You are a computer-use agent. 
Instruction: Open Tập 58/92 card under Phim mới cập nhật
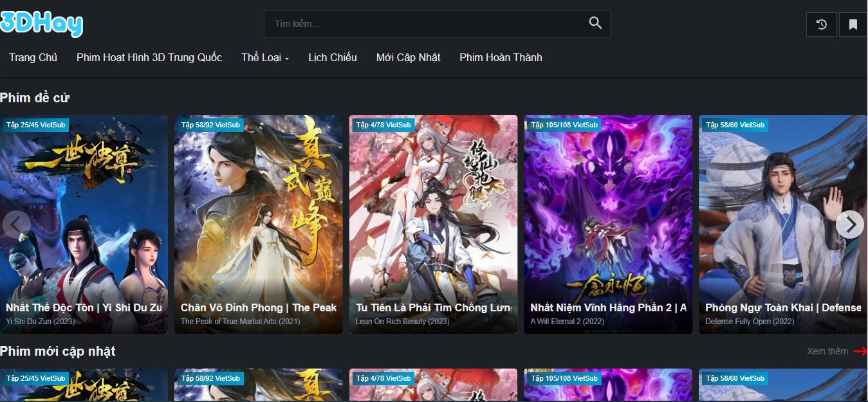tap(259, 385)
